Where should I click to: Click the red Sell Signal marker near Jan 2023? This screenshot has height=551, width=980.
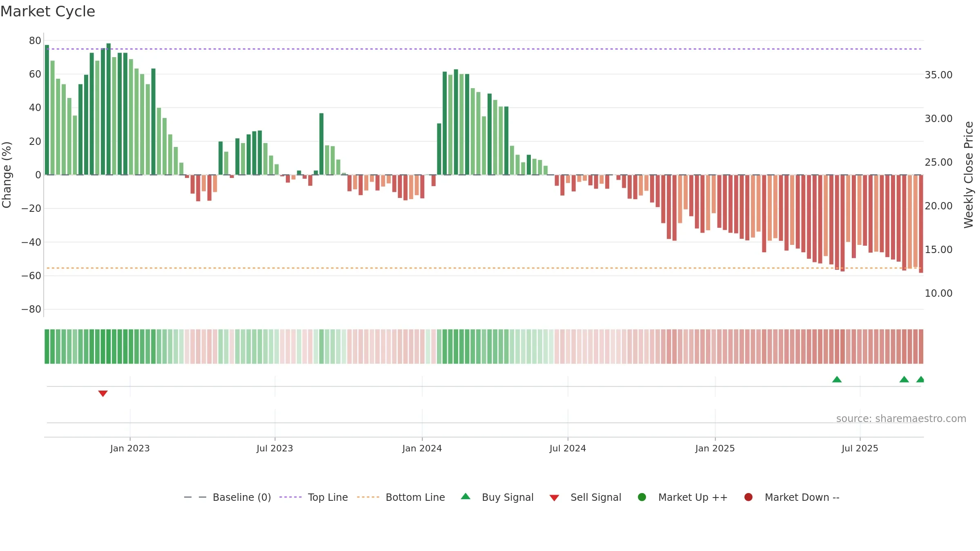point(103,393)
